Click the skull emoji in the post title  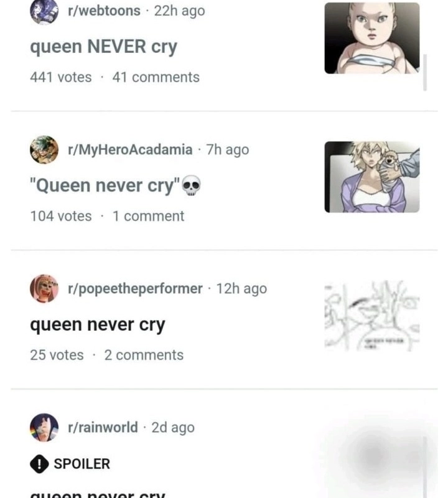(191, 186)
